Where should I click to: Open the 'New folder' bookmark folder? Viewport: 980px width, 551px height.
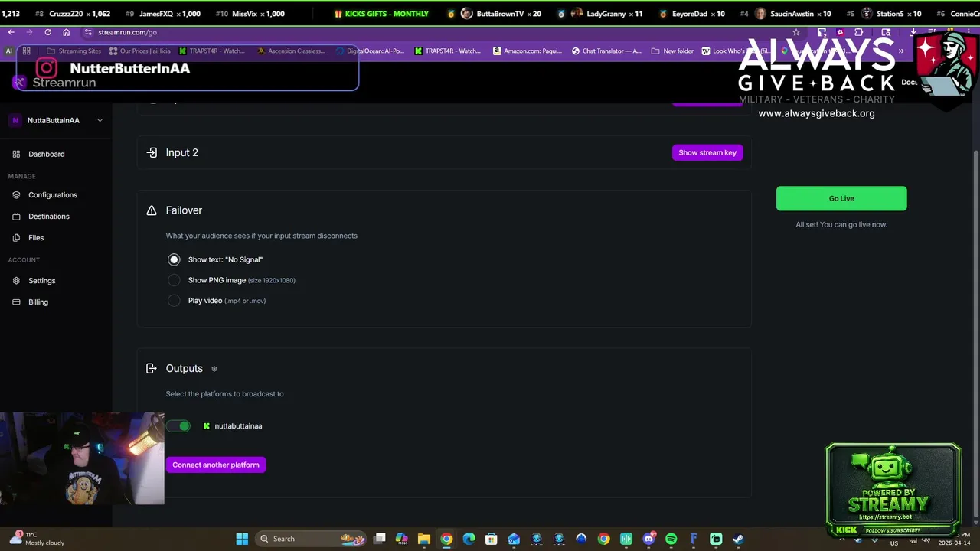coord(672,51)
